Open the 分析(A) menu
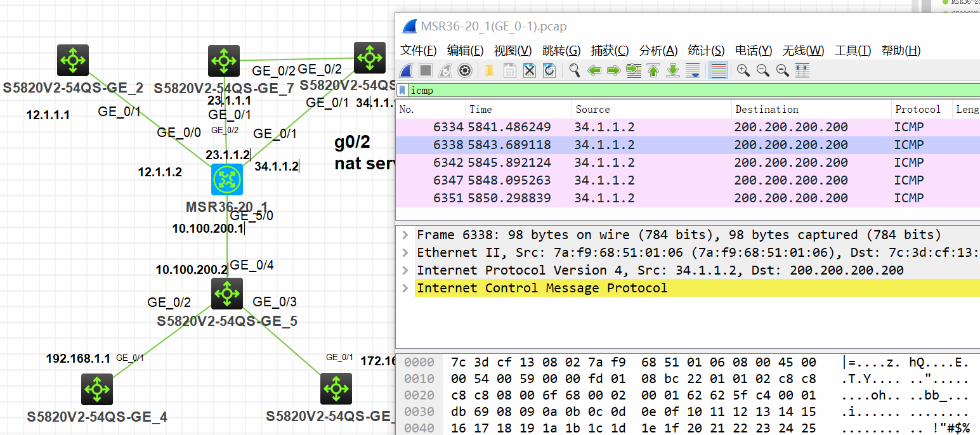The image size is (980, 435). pyautogui.click(x=658, y=51)
